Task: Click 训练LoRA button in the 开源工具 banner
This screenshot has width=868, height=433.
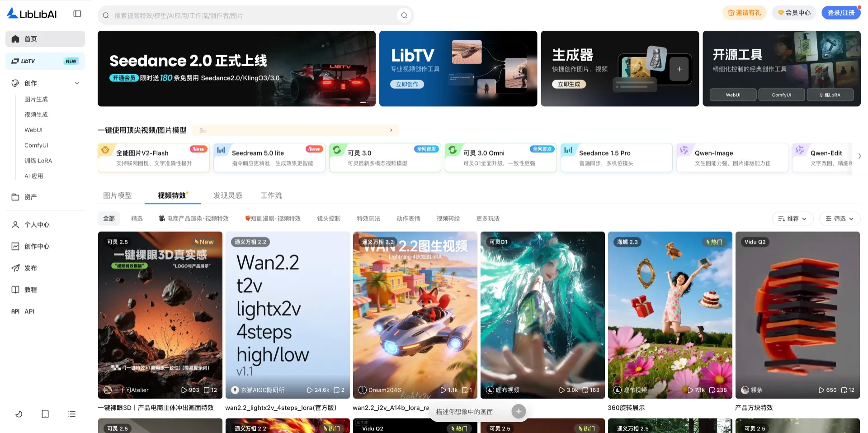Action: pos(830,95)
